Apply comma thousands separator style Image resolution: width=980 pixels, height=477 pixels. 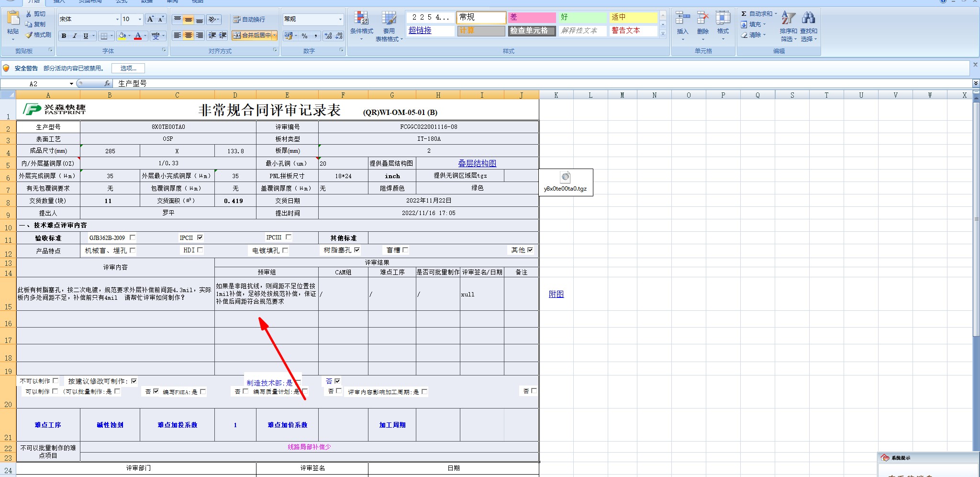(x=316, y=36)
